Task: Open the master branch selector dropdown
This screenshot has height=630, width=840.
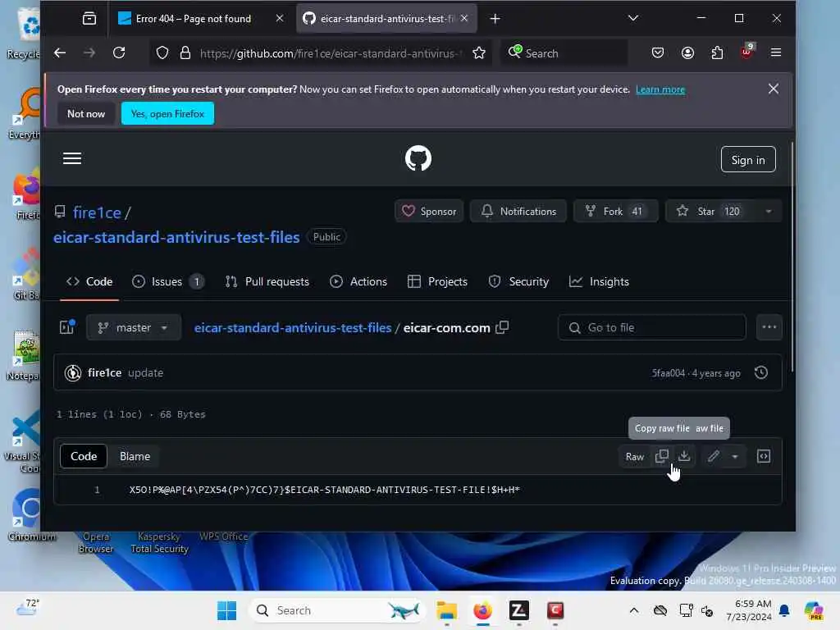Action: tap(134, 327)
